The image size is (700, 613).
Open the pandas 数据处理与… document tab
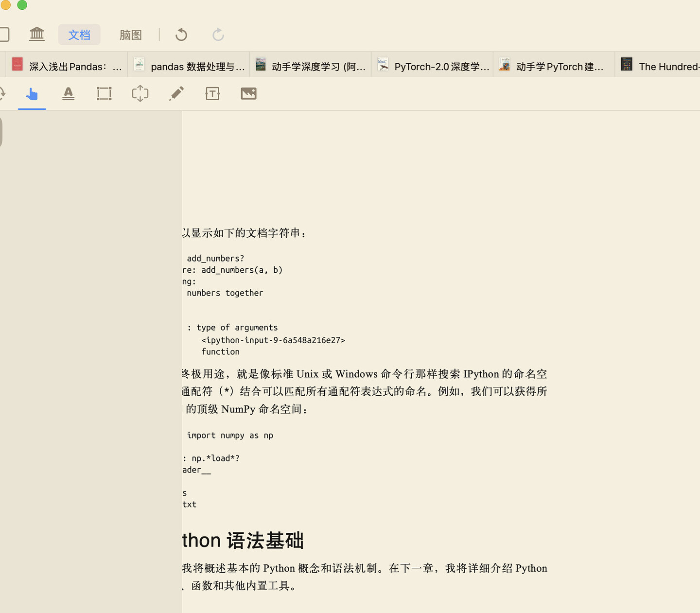189,65
